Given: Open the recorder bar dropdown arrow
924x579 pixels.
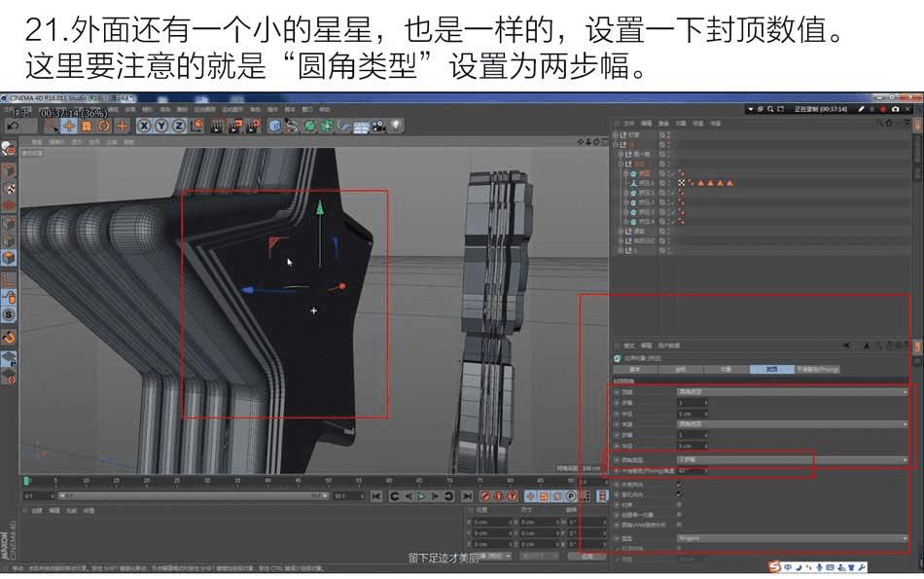Looking at the screenshot, I should pyautogui.click(x=750, y=109).
